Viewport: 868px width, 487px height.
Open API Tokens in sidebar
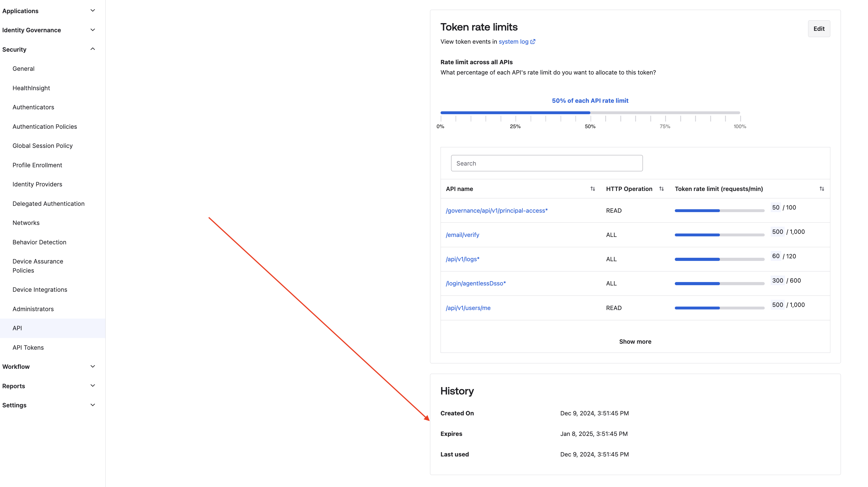(28, 347)
